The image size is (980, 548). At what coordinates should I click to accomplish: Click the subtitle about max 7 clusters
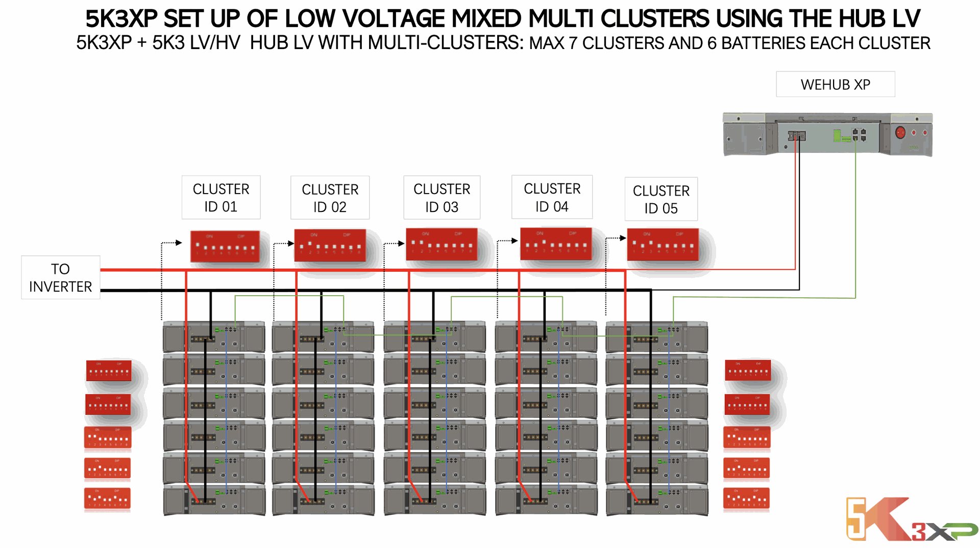pyautogui.click(x=503, y=43)
